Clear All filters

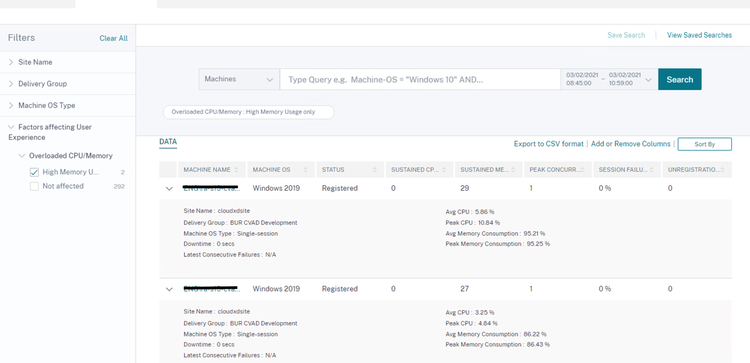[113, 38]
